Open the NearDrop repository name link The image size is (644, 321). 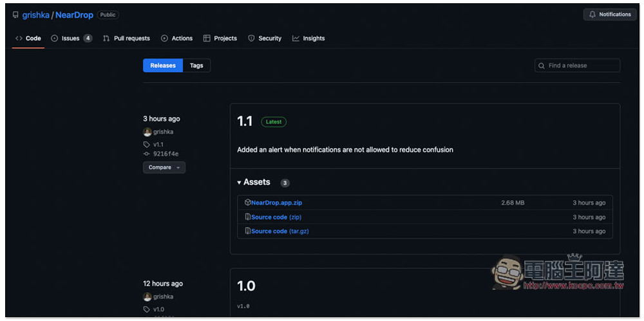coord(74,15)
